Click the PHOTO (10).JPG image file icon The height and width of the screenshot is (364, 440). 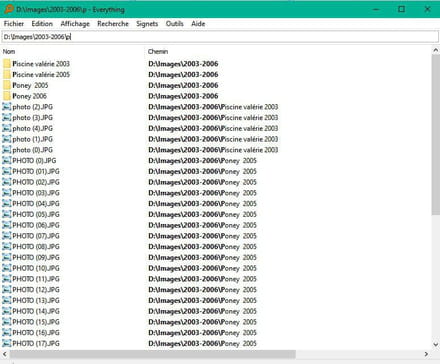tap(7, 268)
